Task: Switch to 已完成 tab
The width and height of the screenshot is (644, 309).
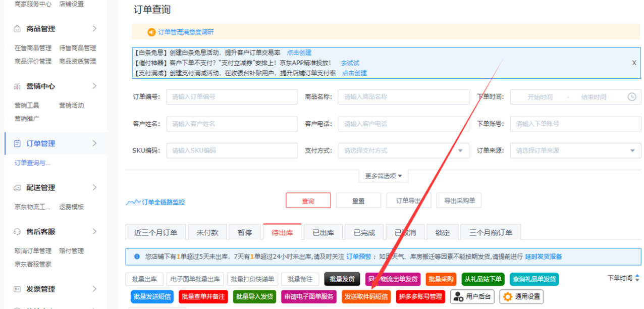Action: [x=364, y=233]
